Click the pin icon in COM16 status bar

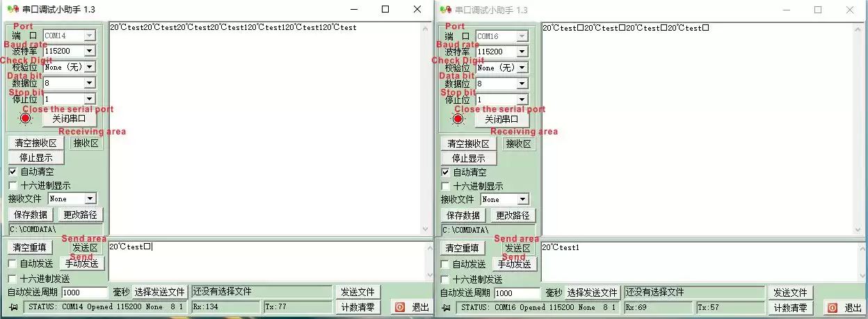pyautogui.click(x=447, y=307)
